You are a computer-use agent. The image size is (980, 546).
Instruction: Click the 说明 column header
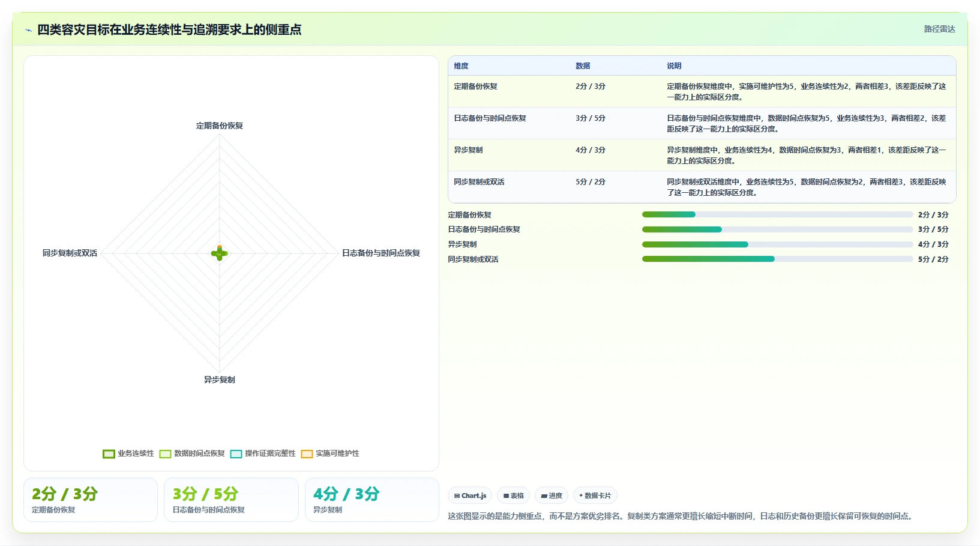[x=674, y=66]
